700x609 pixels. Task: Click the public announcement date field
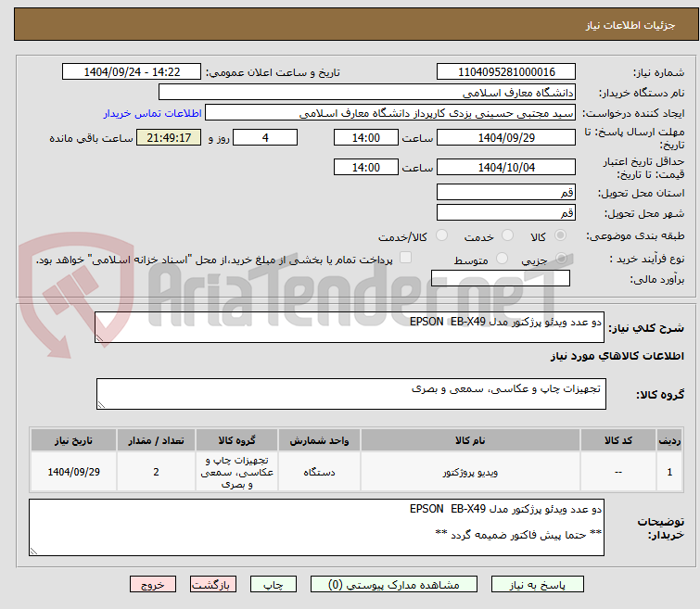[x=132, y=72]
